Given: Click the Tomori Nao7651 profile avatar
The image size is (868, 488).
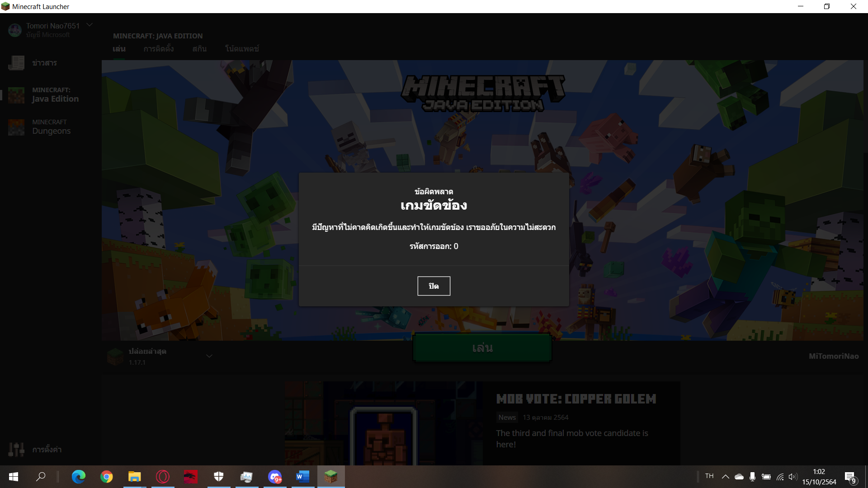Looking at the screenshot, I should click(15, 30).
